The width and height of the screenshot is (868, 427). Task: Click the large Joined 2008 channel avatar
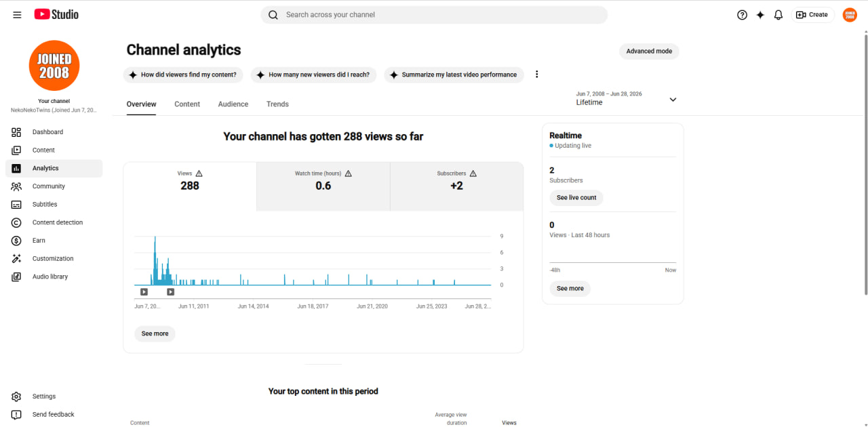pyautogui.click(x=54, y=66)
